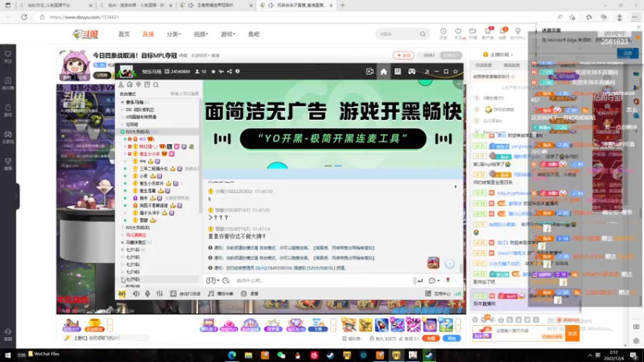Screen dimensions: 644x362
Task: Click the streamer avatar beside stream title
Action: [x=75, y=65]
